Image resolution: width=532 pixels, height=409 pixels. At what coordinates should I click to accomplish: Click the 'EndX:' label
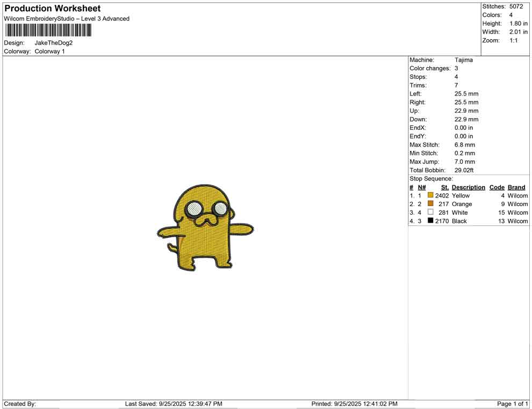point(418,128)
